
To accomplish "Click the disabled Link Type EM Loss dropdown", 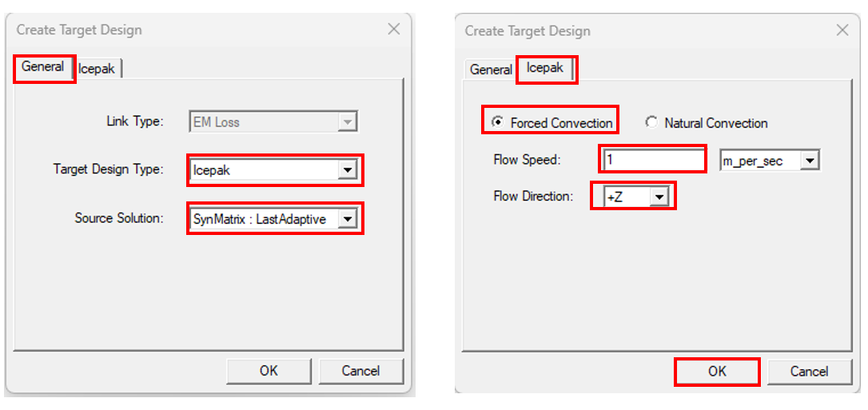I will 273,121.
